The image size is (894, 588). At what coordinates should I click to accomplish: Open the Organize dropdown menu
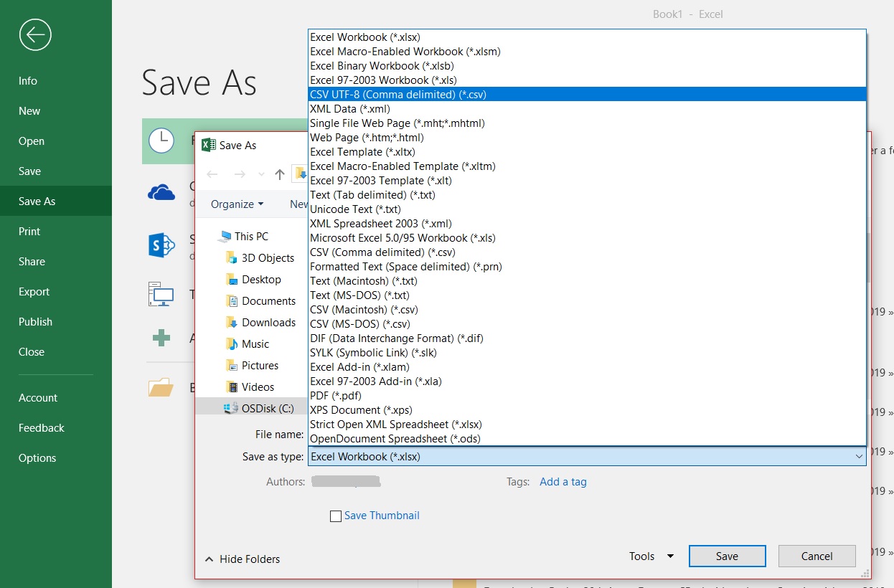tap(237, 204)
